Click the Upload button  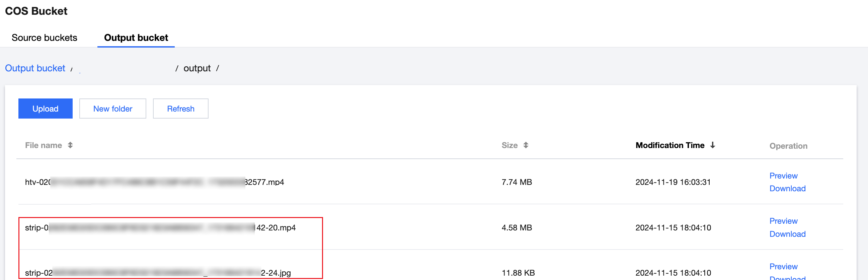click(45, 109)
